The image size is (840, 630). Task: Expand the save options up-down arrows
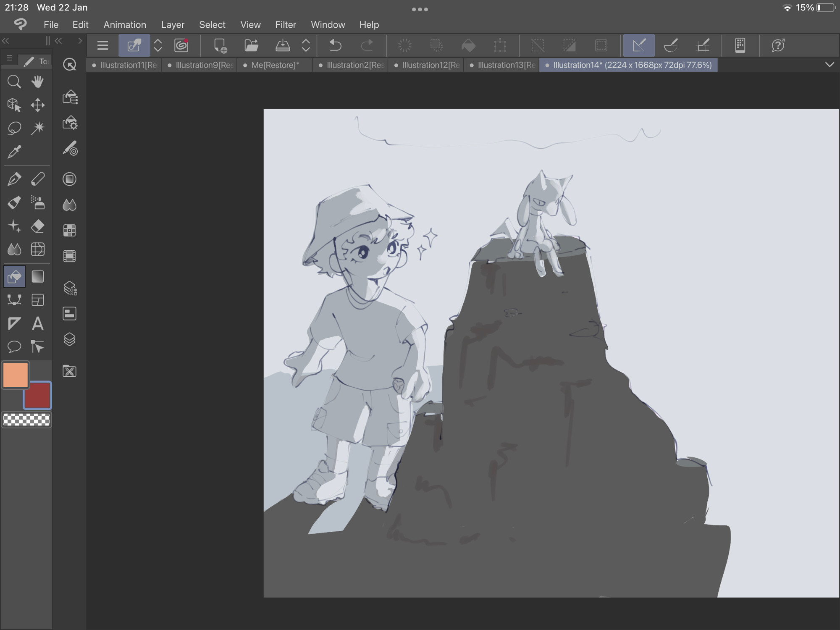pyautogui.click(x=306, y=45)
